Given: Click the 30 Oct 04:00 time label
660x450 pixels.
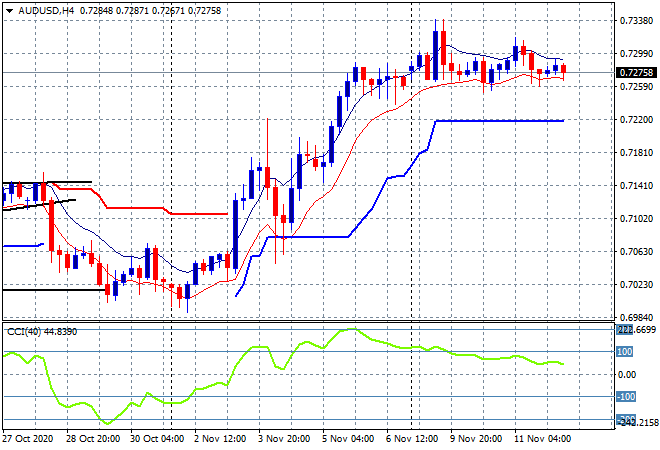Looking at the screenshot, I should (157, 439).
